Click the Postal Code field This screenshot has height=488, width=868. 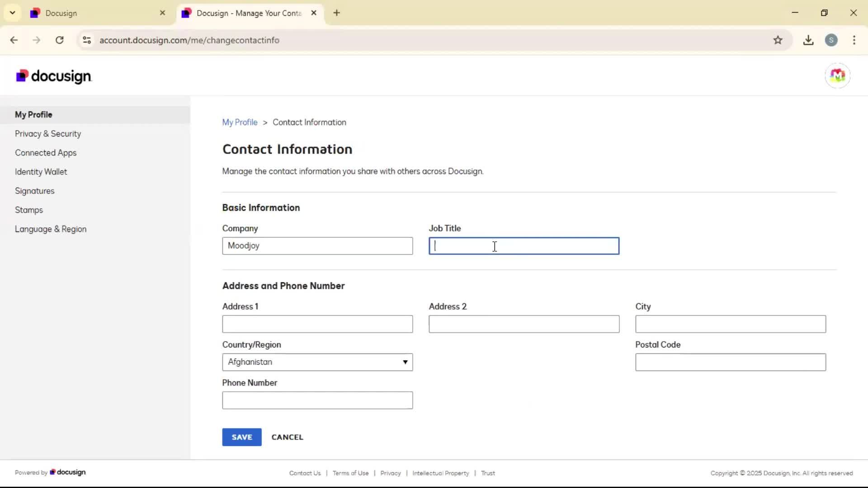(731, 362)
